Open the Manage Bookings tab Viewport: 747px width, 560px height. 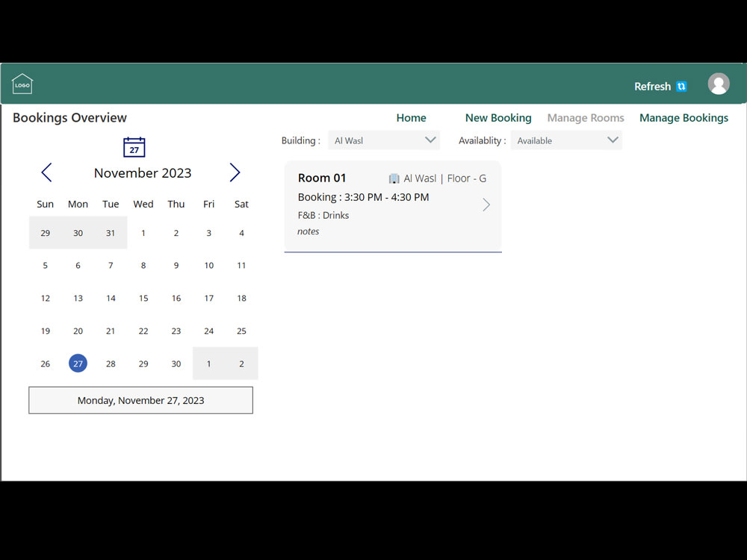[x=684, y=117]
